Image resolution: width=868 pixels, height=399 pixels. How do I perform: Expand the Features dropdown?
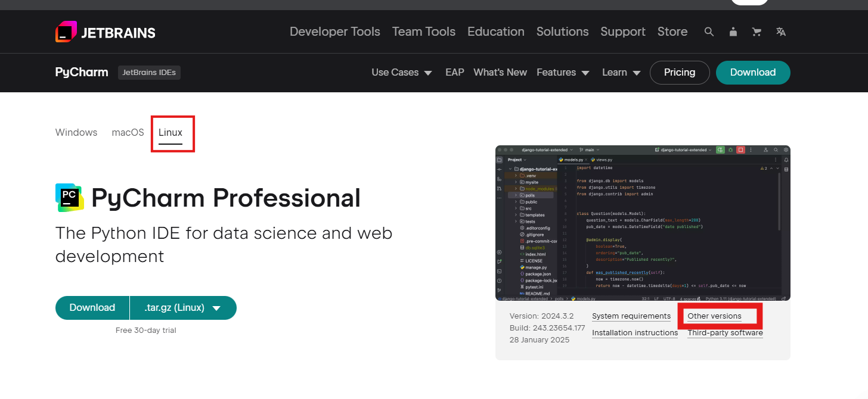(563, 73)
